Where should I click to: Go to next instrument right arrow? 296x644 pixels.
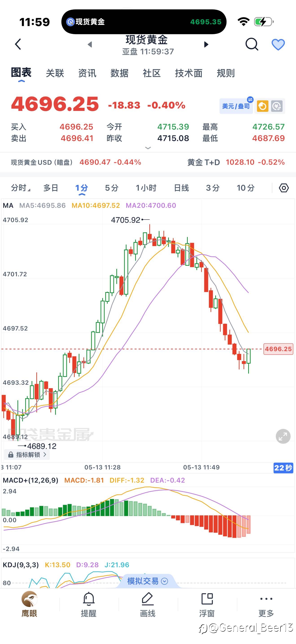(206, 44)
